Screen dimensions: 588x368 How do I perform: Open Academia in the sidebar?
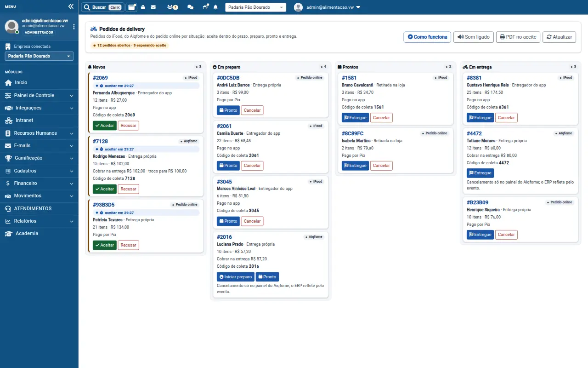(39, 234)
